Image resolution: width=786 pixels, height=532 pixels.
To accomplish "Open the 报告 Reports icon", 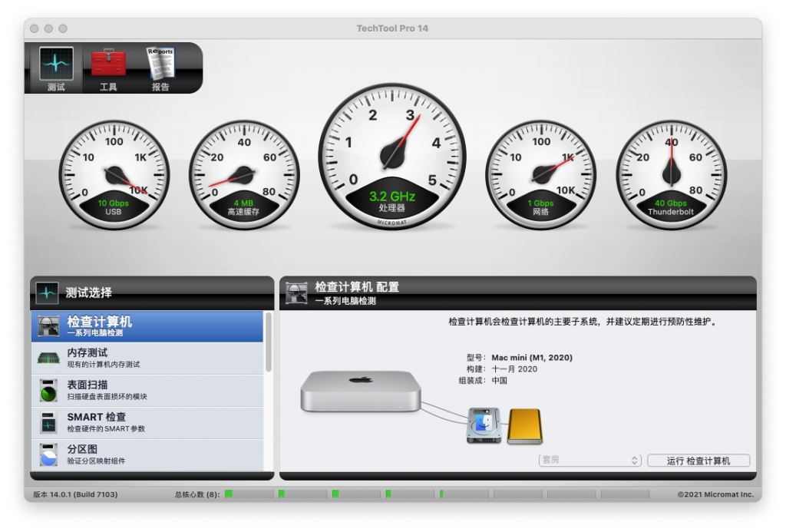I will coord(160,63).
